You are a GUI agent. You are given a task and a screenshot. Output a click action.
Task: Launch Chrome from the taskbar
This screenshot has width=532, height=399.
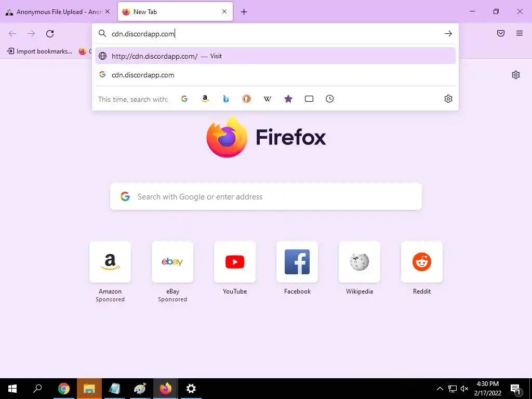[64, 389]
